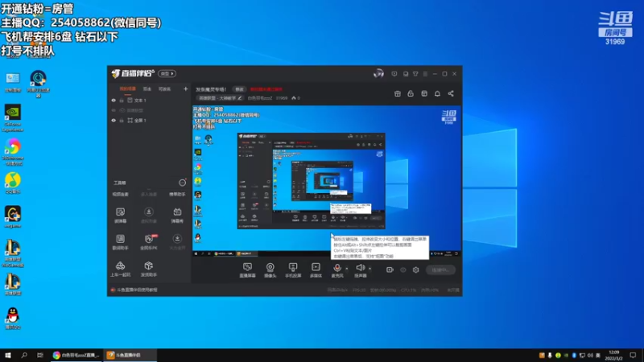Toggle visibility of the 全屏 1 source

pyautogui.click(x=114, y=120)
